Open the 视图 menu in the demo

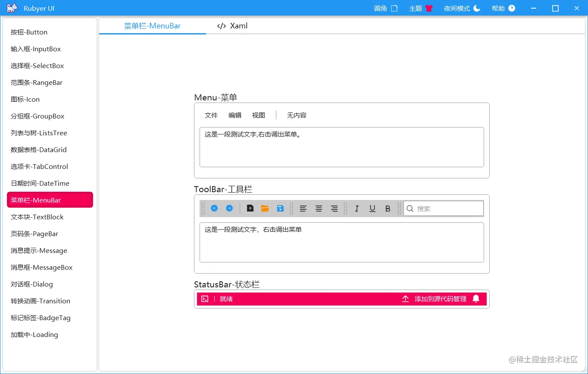(258, 115)
